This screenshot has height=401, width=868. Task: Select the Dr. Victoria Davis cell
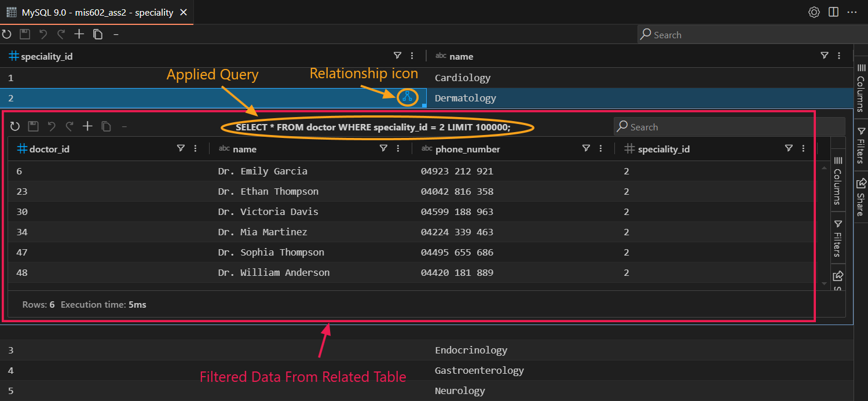pos(311,212)
